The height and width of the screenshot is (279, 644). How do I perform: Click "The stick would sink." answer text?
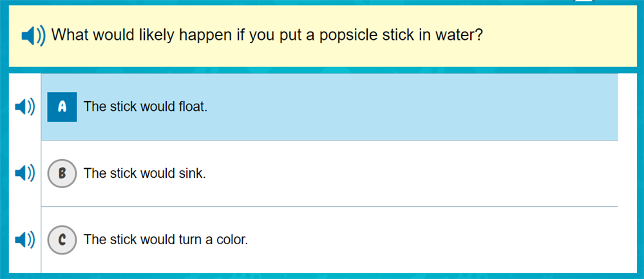pyautogui.click(x=145, y=173)
